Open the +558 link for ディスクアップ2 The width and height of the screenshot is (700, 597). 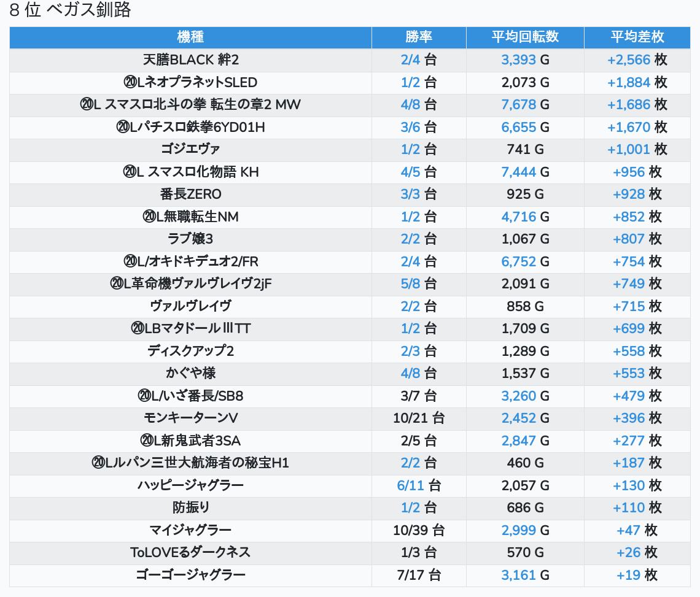(x=628, y=351)
